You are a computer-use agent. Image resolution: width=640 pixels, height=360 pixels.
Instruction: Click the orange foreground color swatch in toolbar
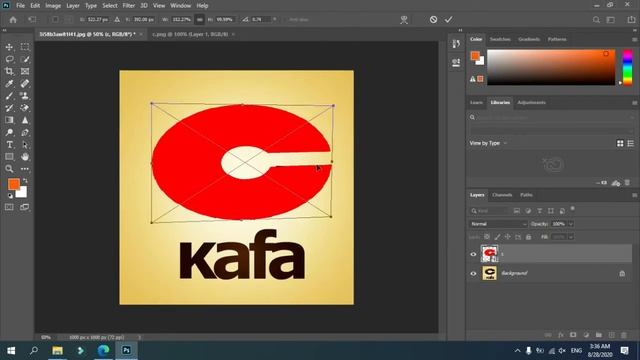point(13,184)
